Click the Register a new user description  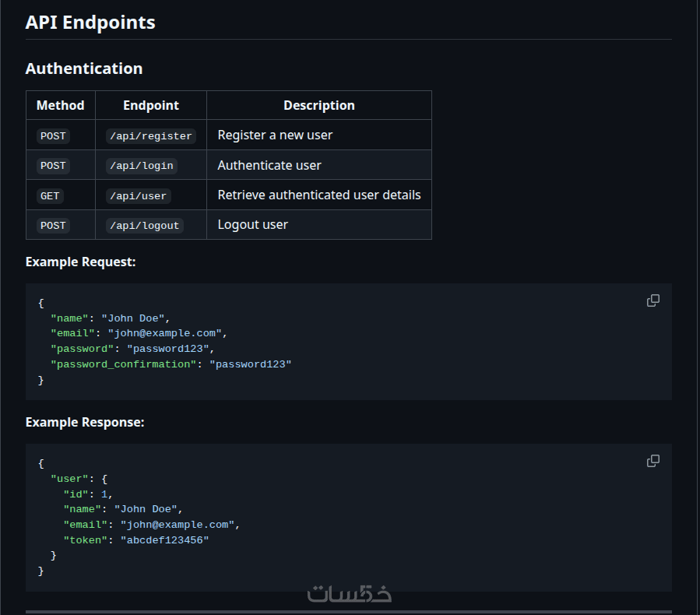(275, 135)
